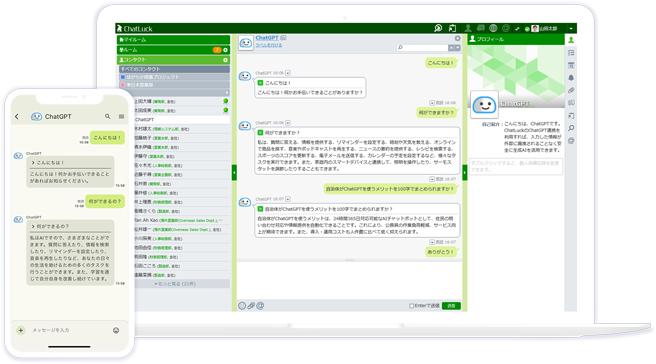Select the pink-labeled contact group
This screenshot has height=364, width=656.
coord(174,85)
